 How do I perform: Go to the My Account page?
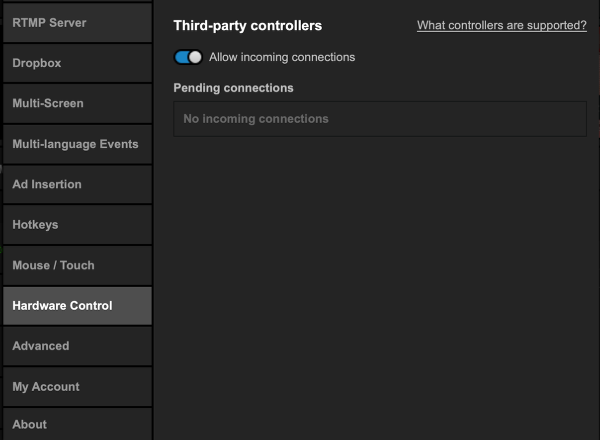pyautogui.click(x=77, y=386)
